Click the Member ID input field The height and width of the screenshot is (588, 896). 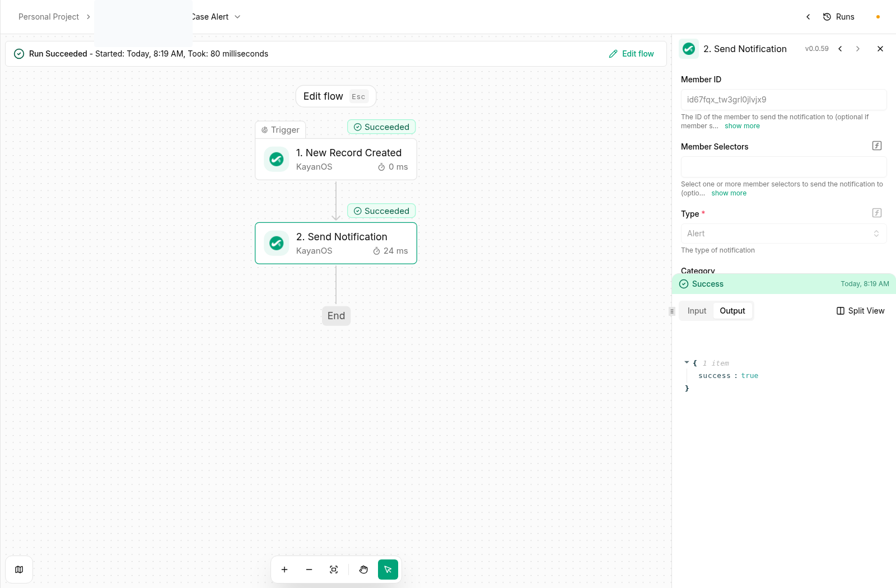(783, 100)
